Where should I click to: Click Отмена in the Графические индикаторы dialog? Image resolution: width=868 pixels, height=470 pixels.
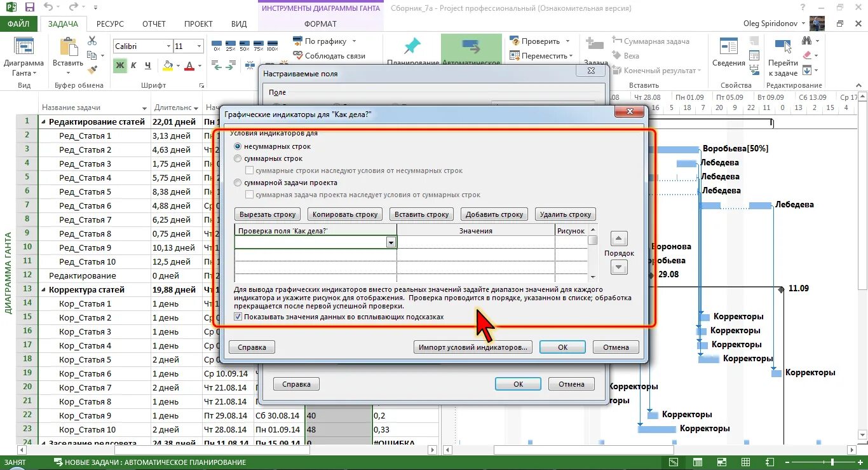click(x=616, y=347)
